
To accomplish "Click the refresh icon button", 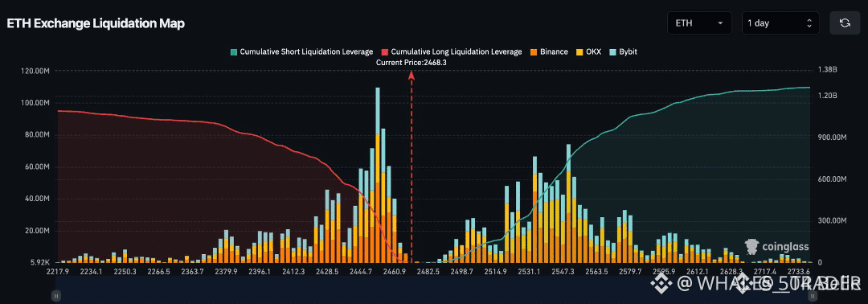I will click(x=845, y=23).
